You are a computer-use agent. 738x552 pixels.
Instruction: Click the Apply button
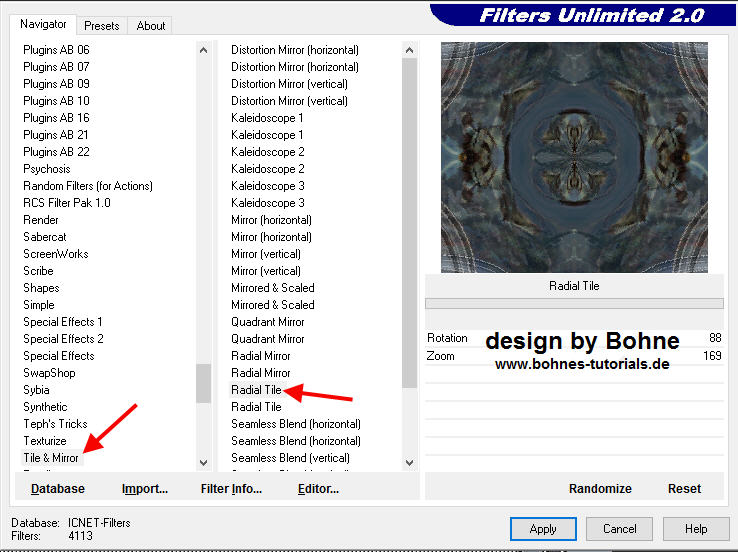pos(543,529)
